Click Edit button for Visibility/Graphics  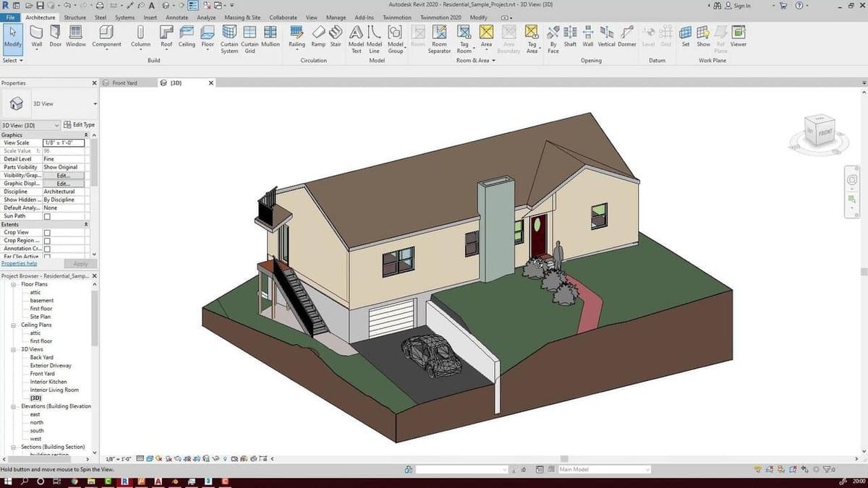(63, 175)
